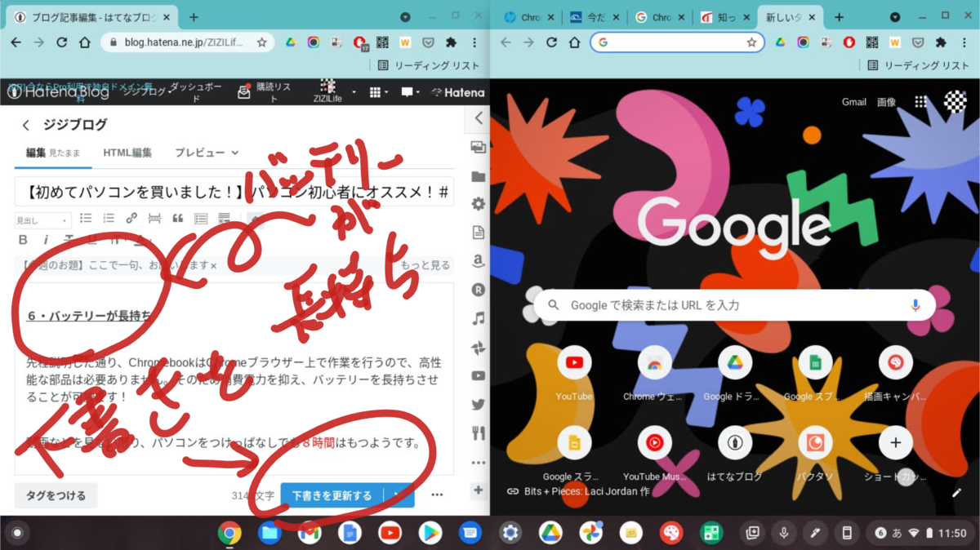Open the gear editing options in Hatena sidebar
The image size is (980, 550).
pos(478,204)
